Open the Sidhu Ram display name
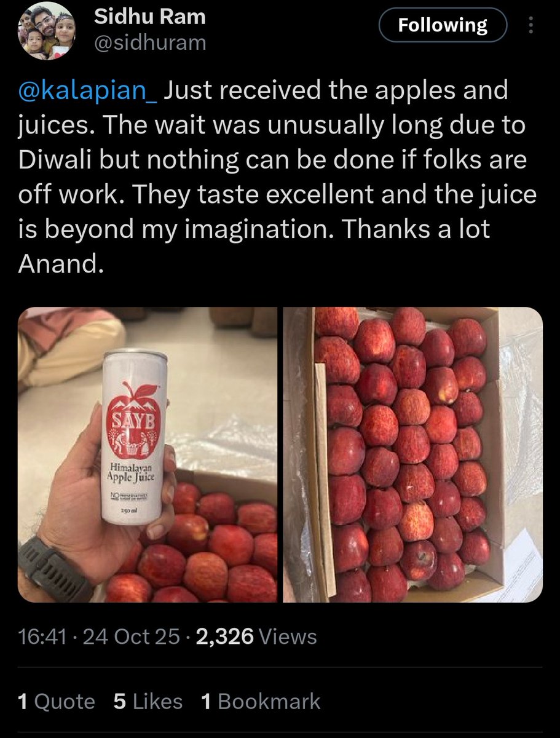 click(149, 17)
